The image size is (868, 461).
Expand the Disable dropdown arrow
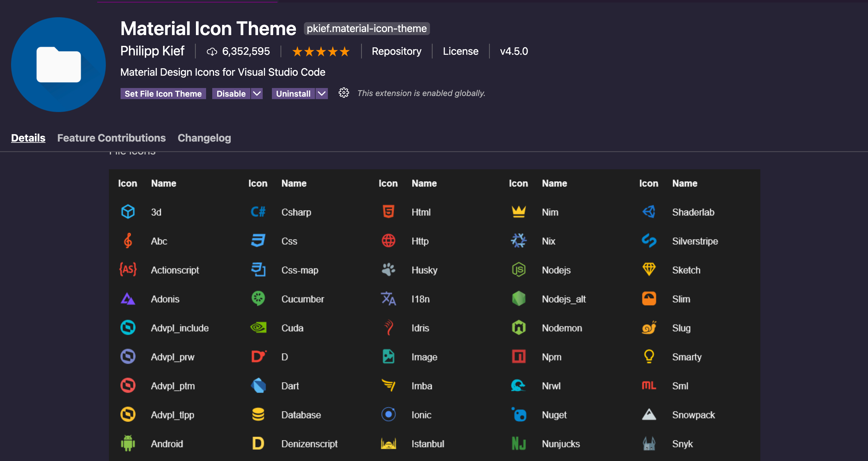point(257,94)
